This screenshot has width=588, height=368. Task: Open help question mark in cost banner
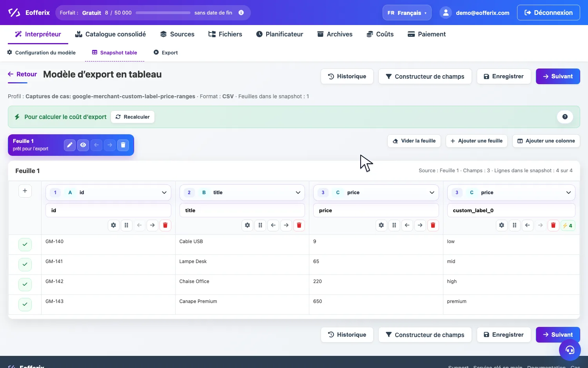click(565, 117)
